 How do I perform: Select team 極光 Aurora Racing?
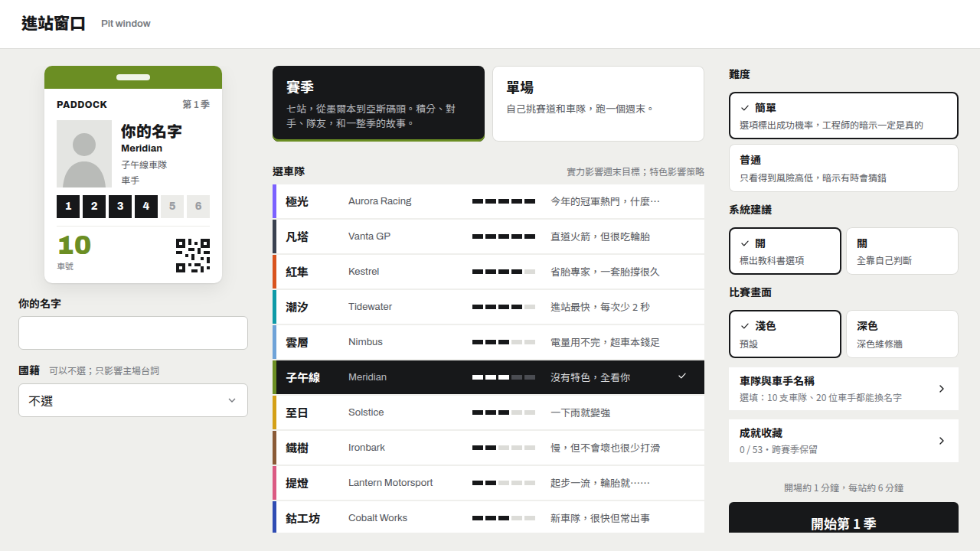point(488,201)
